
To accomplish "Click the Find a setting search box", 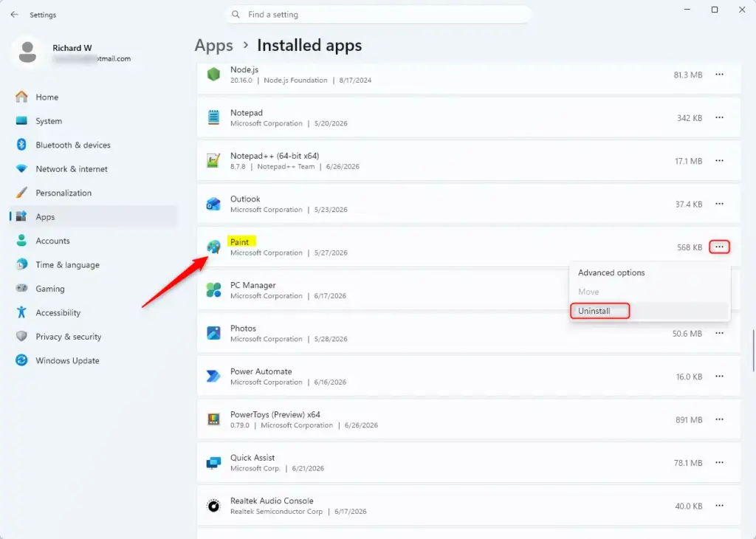I will (x=378, y=15).
